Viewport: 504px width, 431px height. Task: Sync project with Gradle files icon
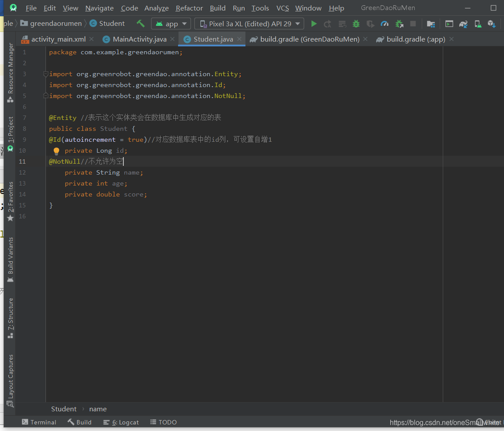(463, 24)
